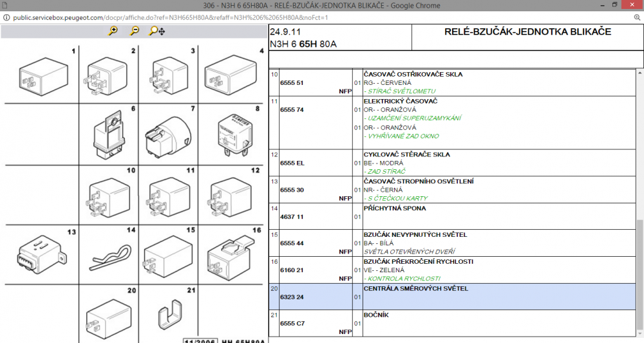Click green note S ČTEČKOU KARTY
This screenshot has height=343, width=644.
[395, 199]
